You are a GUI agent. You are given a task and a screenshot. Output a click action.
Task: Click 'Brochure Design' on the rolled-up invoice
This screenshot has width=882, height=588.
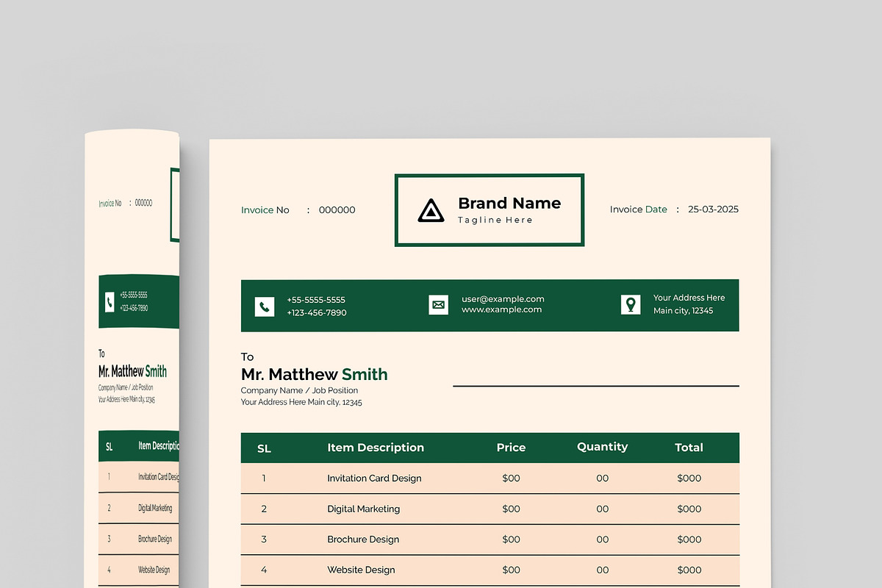click(155, 539)
